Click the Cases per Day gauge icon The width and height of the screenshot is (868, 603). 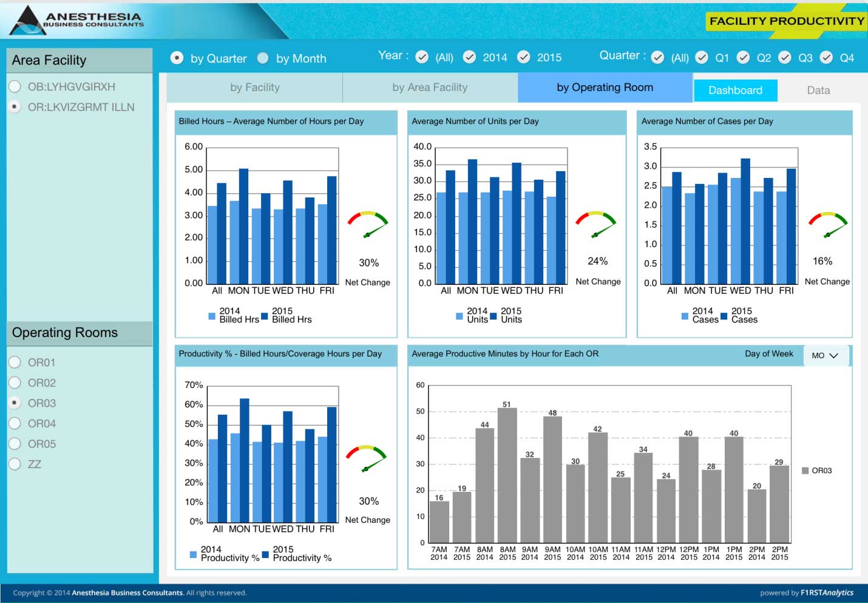tap(827, 225)
